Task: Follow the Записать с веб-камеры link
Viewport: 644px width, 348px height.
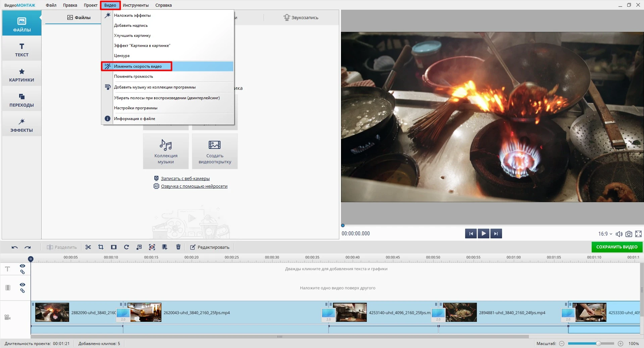Action: point(185,179)
